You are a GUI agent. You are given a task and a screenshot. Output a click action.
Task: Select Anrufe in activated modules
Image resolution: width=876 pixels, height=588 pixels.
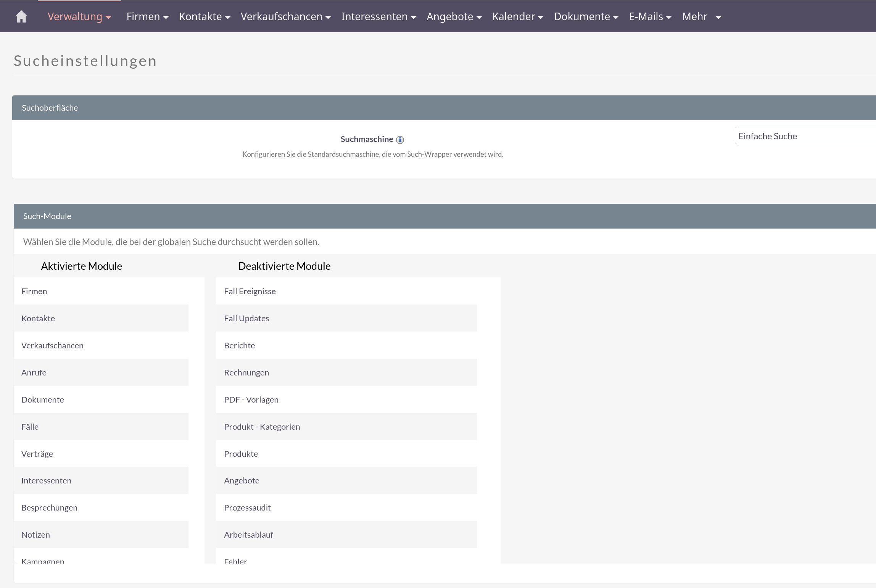[x=34, y=373]
